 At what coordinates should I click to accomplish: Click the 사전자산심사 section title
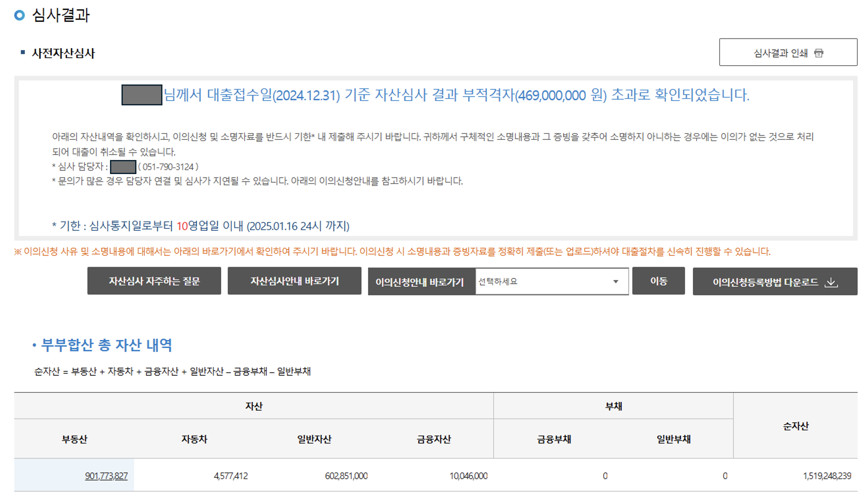coord(63,53)
